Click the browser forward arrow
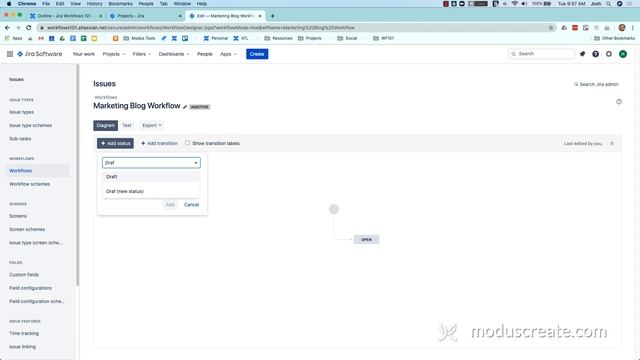The width and height of the screenshot is (640, 360). 18,27
